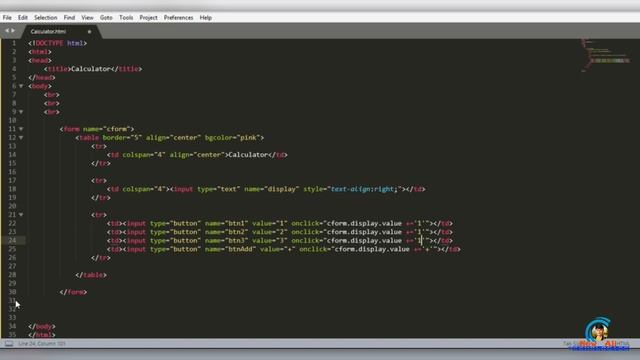Open the Tools menu
Screen dimensions: 640x360
[x=126, y=18]
